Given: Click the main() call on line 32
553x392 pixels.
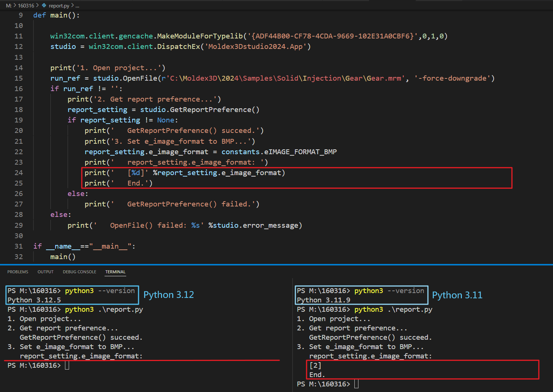Looking at the screenshot, I should [x=62, y=256].
